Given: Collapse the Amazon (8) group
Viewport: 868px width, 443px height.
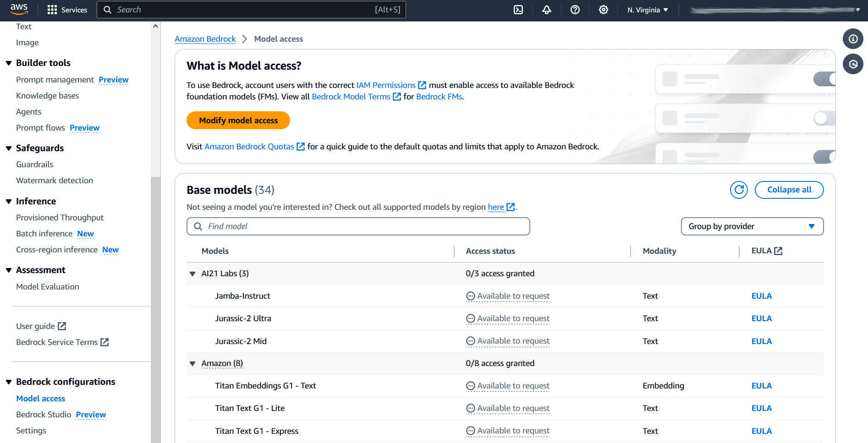Looking at the screenshot, I should 192,364.
